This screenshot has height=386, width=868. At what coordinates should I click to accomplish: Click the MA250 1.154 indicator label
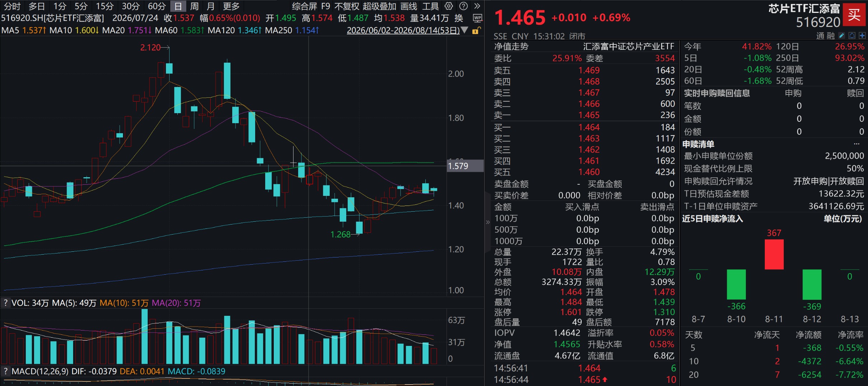pyautogui.click(x=292, y=30)
